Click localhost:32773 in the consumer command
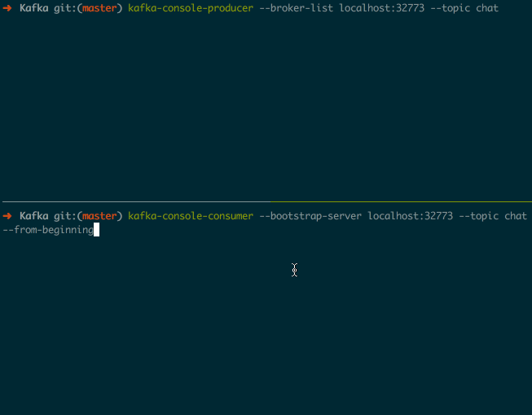Image resolution: width=532 pixels, height=415 pixels. pos(410,216)
